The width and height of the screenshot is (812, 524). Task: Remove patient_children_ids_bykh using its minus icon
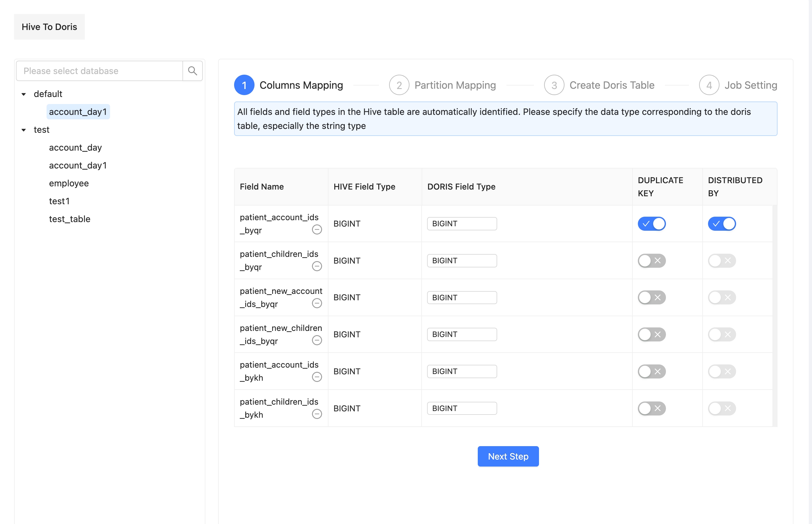tap(317, 414)
